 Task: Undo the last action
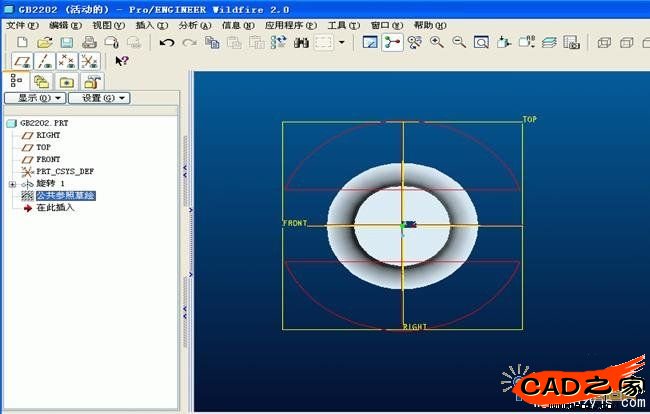(166, 42)
